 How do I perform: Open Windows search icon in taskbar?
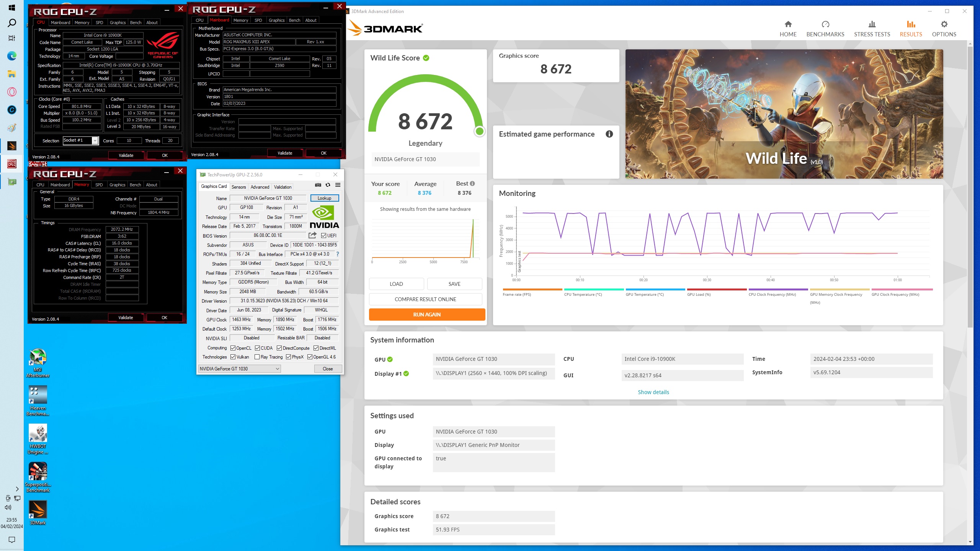tap(12, 23)
